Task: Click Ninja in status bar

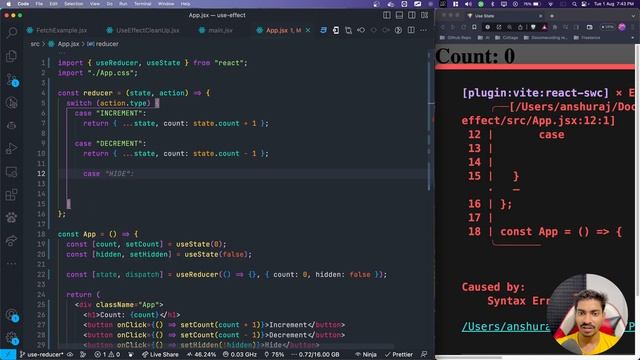Action: [366, 354]
